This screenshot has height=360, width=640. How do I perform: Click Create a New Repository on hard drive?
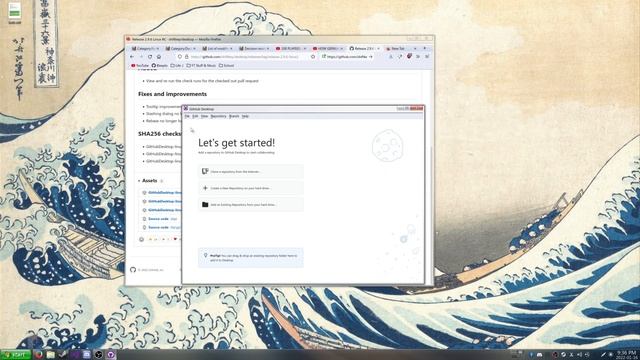point(251,188)
